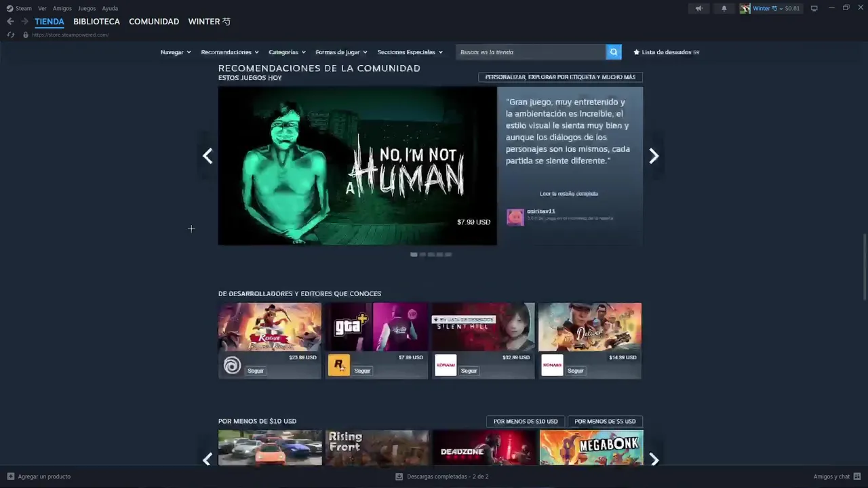Select first carousel page dot
Image resolution: width=868 pixels, height=488 pixels.
pos(414,255)
